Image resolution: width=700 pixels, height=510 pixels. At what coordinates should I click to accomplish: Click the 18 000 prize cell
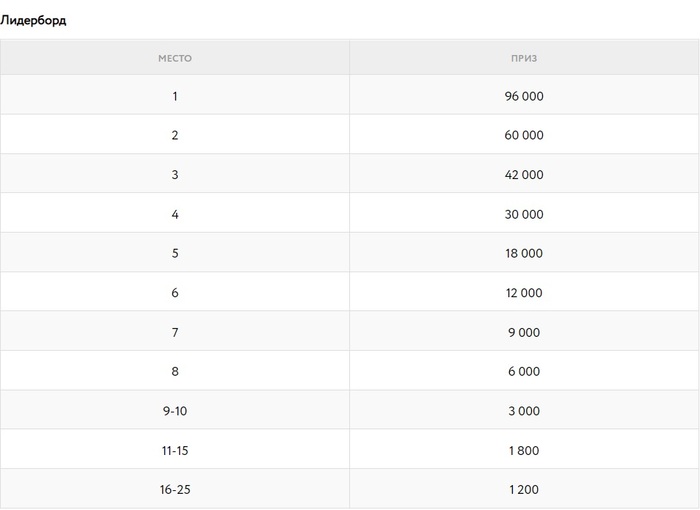click(x=524, y=253)
